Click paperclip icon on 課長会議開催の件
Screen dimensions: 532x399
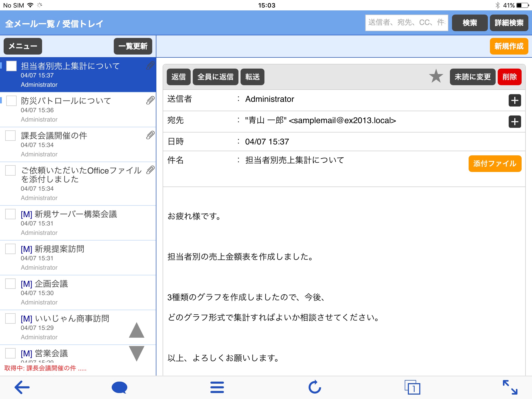[x=150, y=135]
